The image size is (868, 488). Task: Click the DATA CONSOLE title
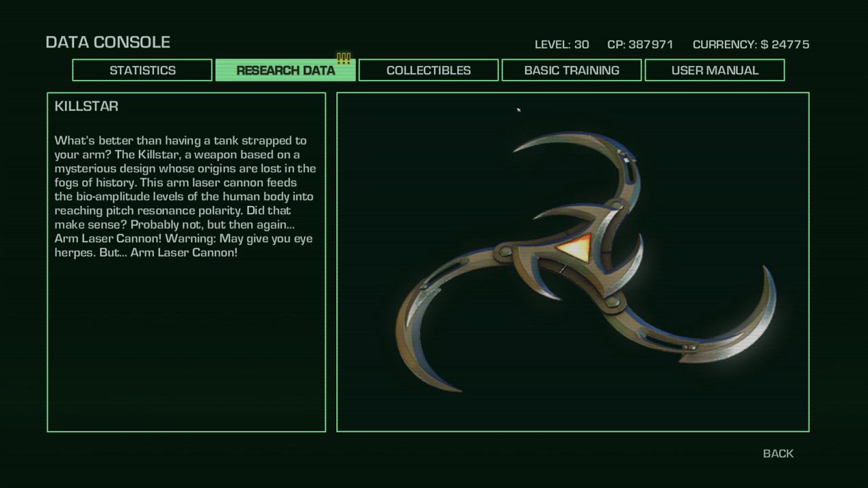[x=108, y=42]
